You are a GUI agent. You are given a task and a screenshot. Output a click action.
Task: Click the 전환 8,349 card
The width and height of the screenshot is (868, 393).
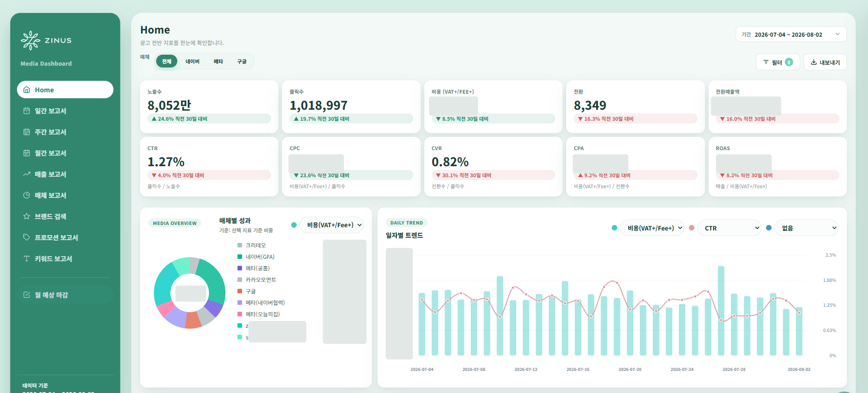pos(636,107)
